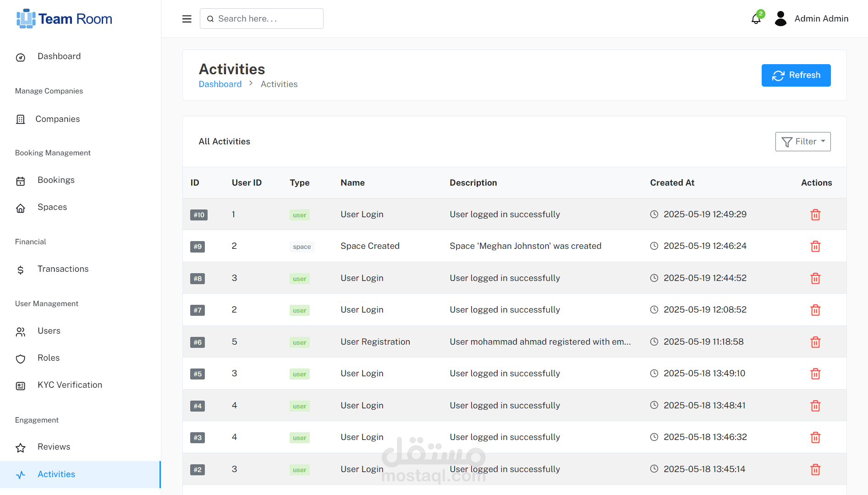Select the Roles sidebar item
868x495 pixels.
(x=49, y=358)
